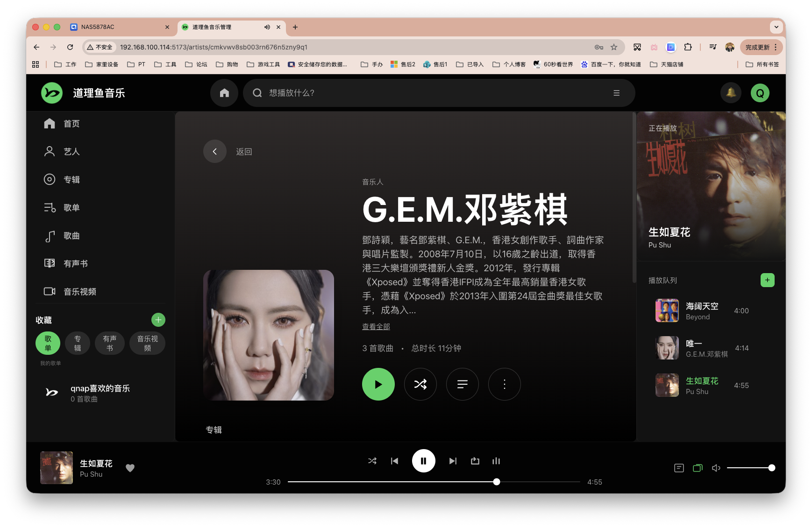
Task: Open the 艺人 section in the sidebar
Action: click(x=72, y=151)
